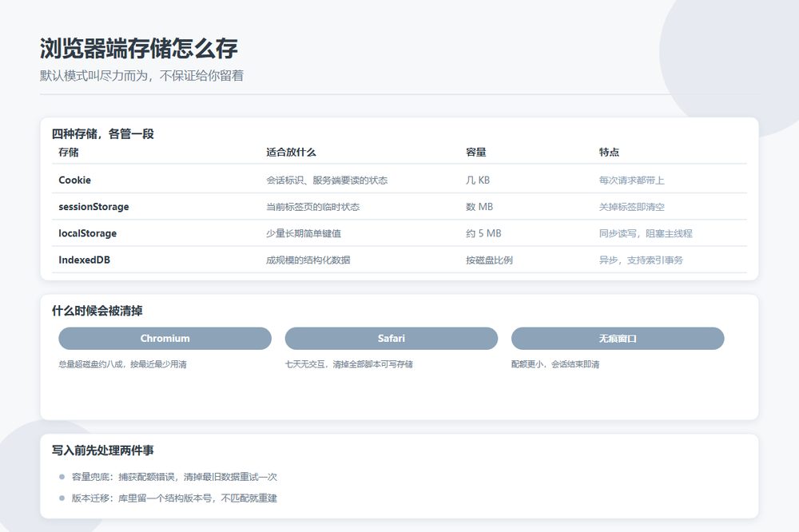The height and width of the screenshot is (532, 799).
Task: Click the 写入前先处理两件事 section heading
Action: point(103,450)
